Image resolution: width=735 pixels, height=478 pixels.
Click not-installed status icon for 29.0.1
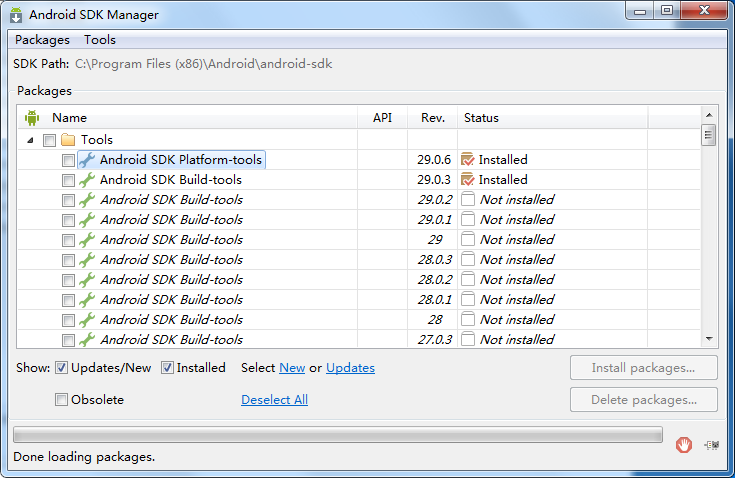pos(468,219)
